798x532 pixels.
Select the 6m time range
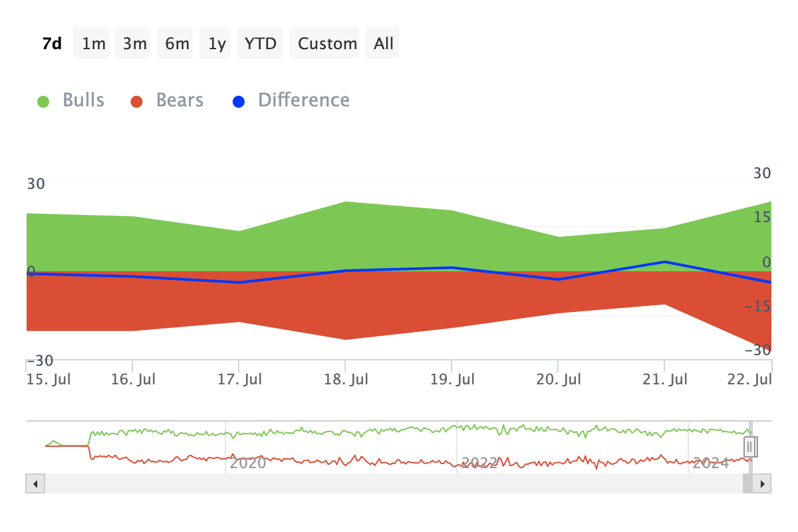tap(177, 44)
